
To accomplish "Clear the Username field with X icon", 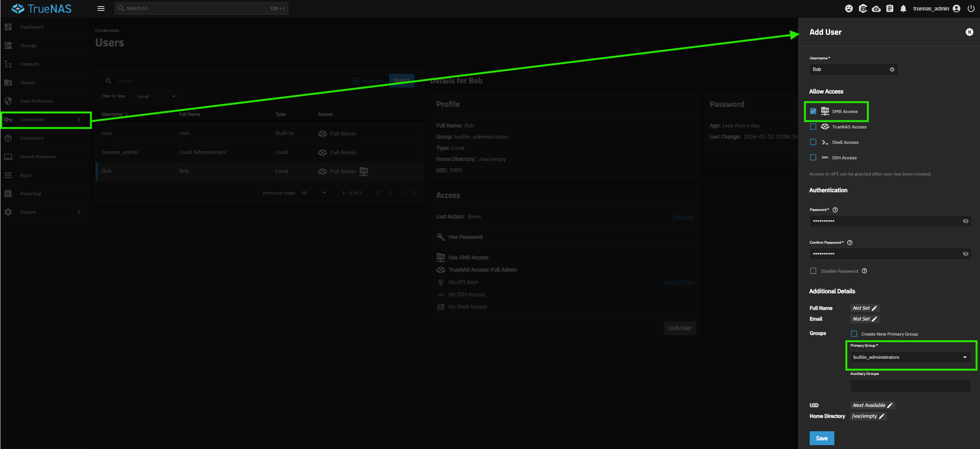I will click(x=892, y=69).
